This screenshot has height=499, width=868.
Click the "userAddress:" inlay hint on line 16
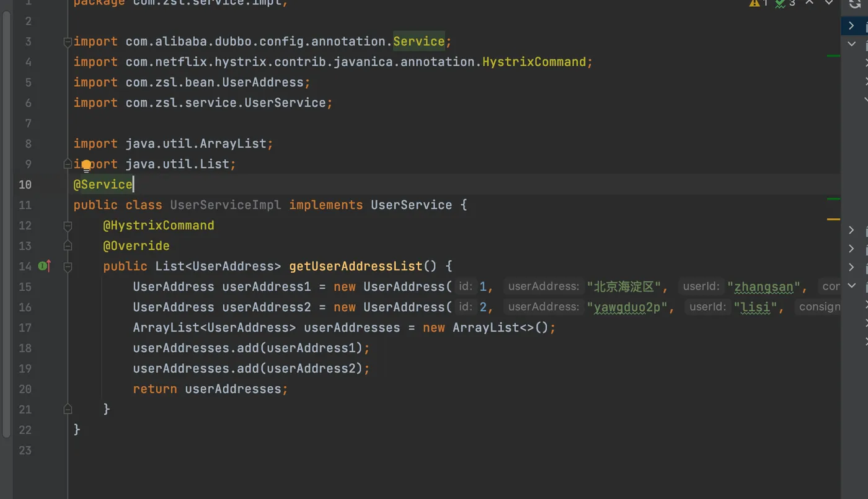coord(543,307)
